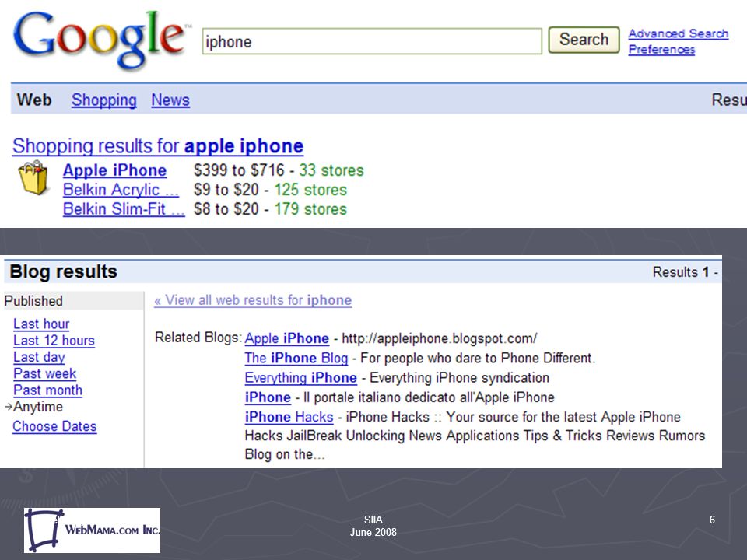Open the iPhone Hacks blog link
Screen dimensions: 747x560
click(289, 417)
